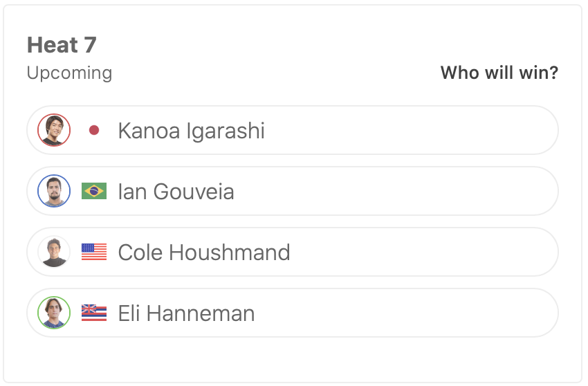Viewport: 588px width, 386px height.
Task: Click the "Upcoming" status label
Action: [x=69, y=73]
